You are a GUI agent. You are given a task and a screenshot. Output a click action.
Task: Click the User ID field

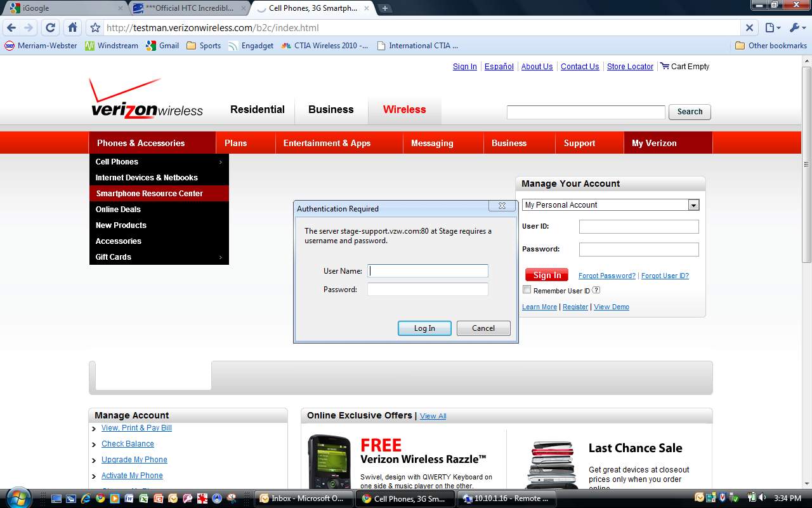(639, 227)
